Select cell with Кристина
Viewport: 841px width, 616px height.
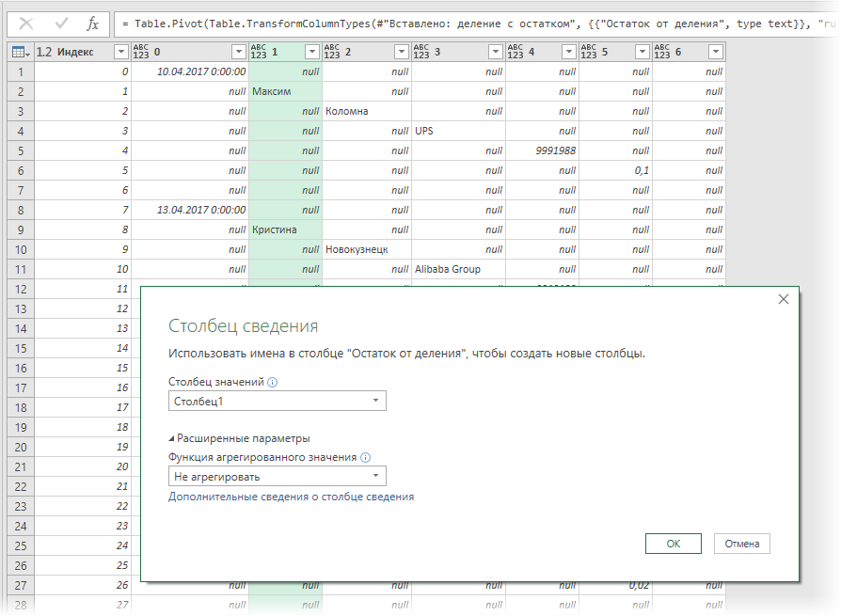(x=285, y=230)
